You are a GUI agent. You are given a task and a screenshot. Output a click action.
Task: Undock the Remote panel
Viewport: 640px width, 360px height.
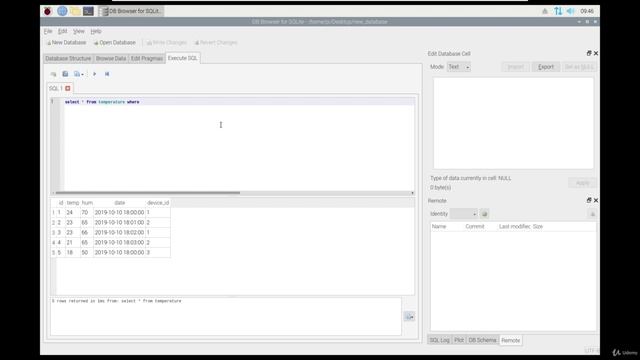(x=589, y=200)
